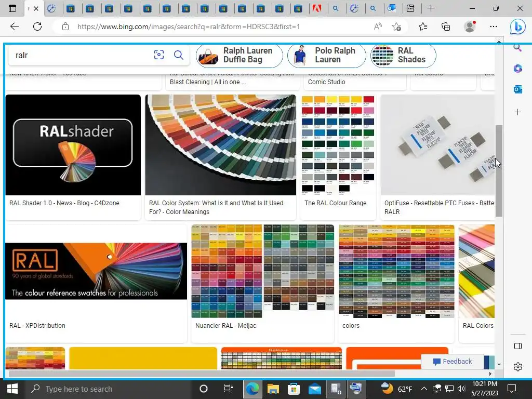Open File Explorer from taskbar

pos(273,389)
